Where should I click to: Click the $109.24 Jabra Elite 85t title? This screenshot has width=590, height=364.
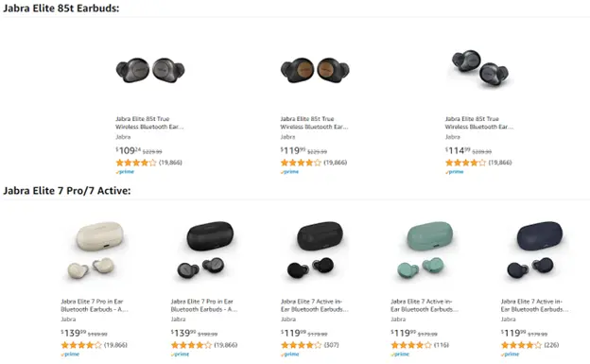tap(149, 123)
